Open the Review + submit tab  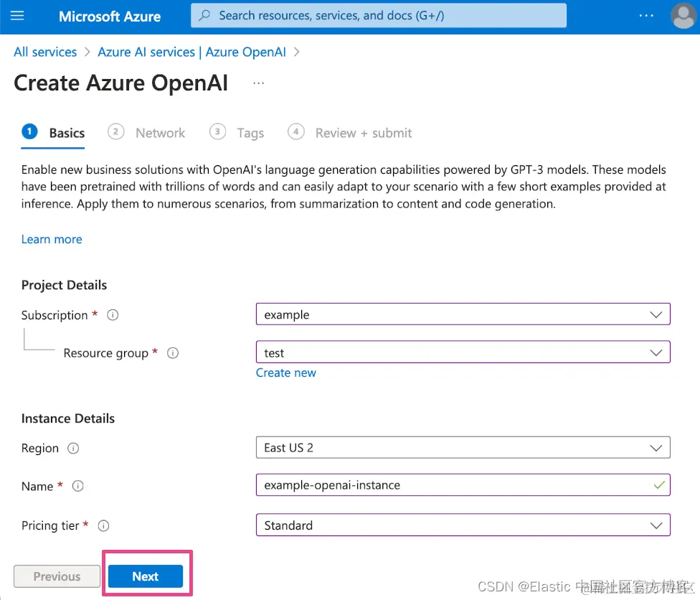pos(364,133)
